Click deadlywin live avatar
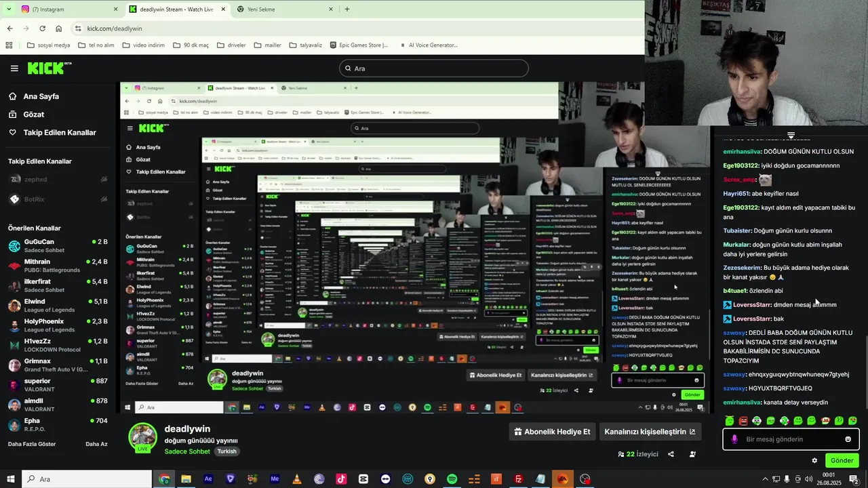Image resolution: width=868 pixels, height=488 pixels. point(142,437)
